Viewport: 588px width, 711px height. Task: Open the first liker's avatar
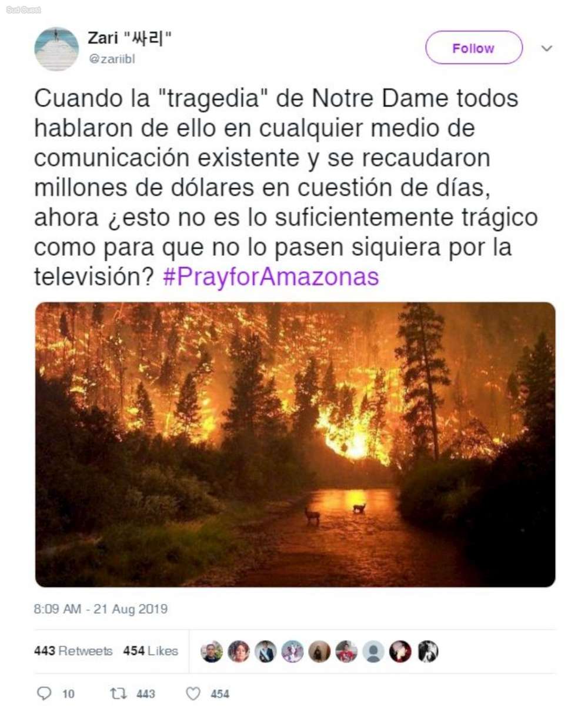point(212,651)
